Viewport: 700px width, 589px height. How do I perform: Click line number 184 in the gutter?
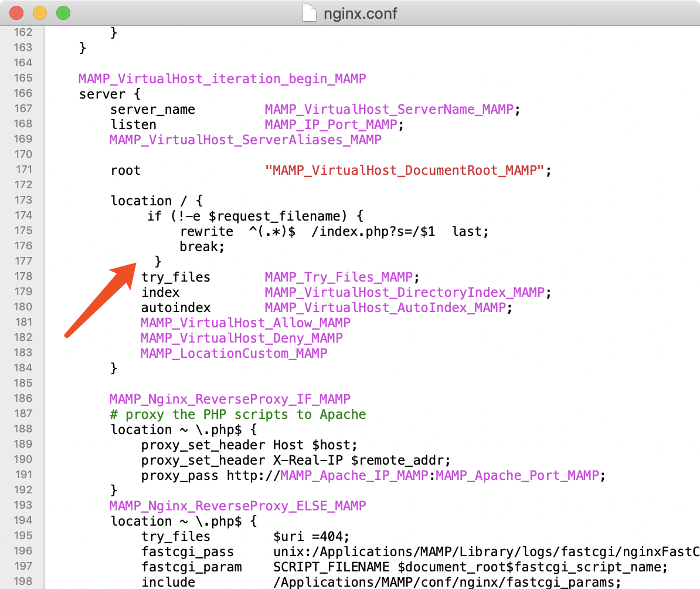(x=23, y=368)
